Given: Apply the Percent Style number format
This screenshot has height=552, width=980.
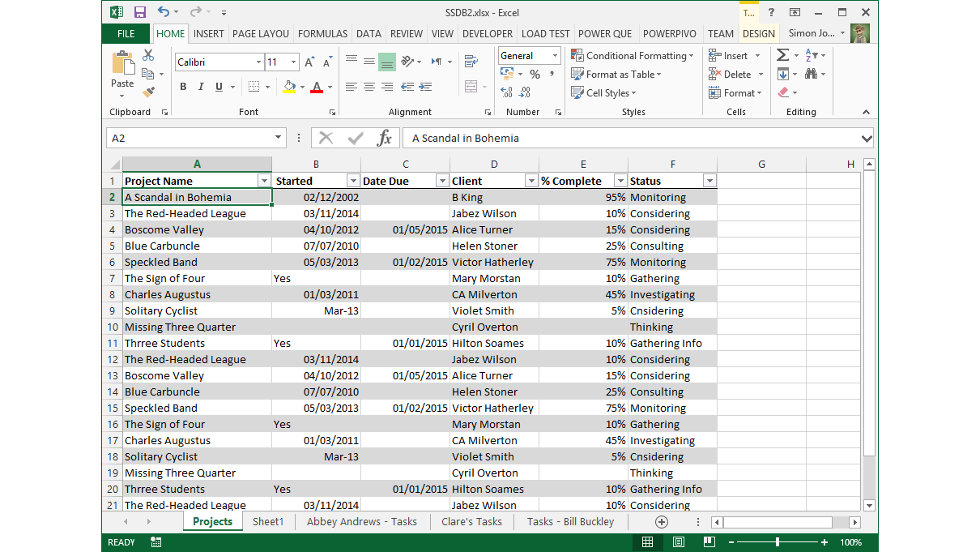Looking at the screenshot, I should coord(534,74).
